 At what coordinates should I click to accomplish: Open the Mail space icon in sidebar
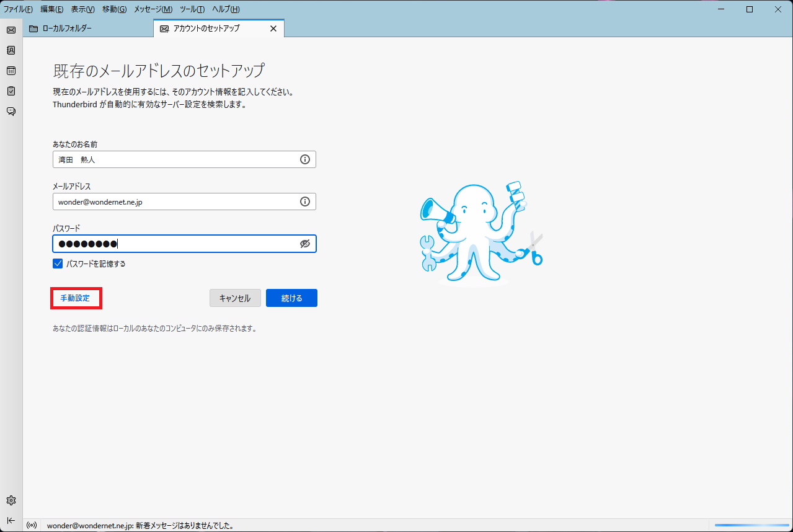point(11,30)
